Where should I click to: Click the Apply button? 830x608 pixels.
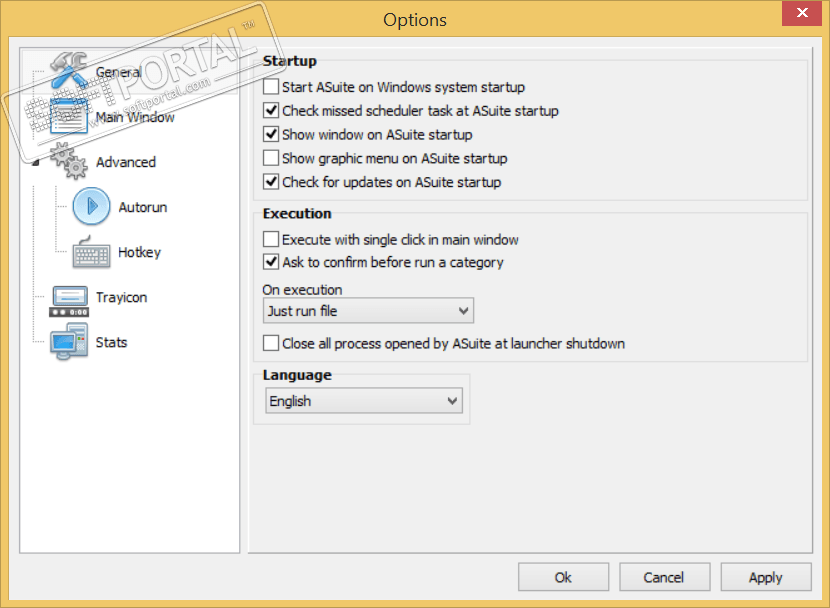(x=765, y=577)
